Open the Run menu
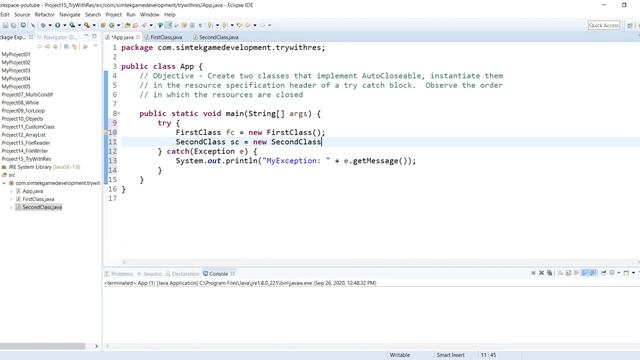Screen dimensions: 640x360 coord(131,15)
